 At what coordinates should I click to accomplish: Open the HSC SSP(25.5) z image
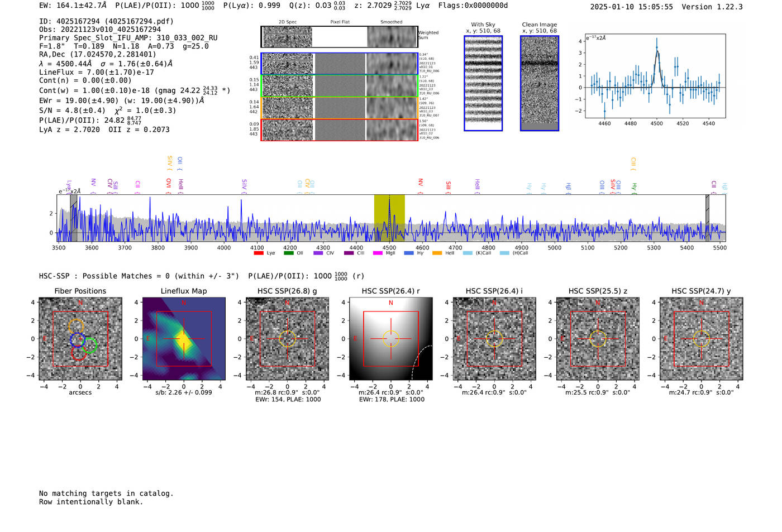point(598,339)
